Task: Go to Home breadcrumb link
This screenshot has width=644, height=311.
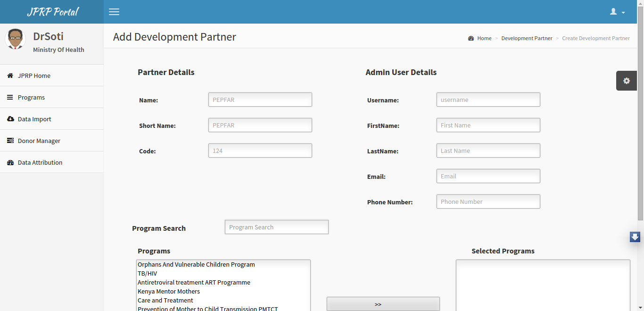Action: [484, 38]
